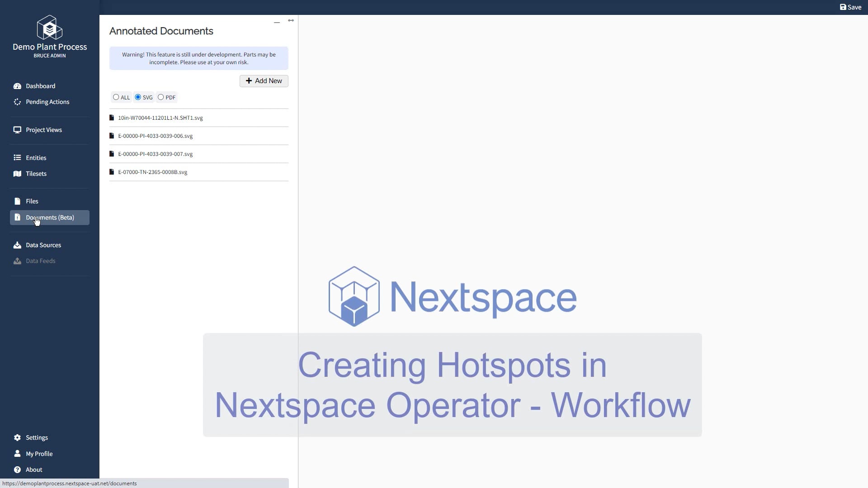Click the Project Views monitor icon

[17, 130]
